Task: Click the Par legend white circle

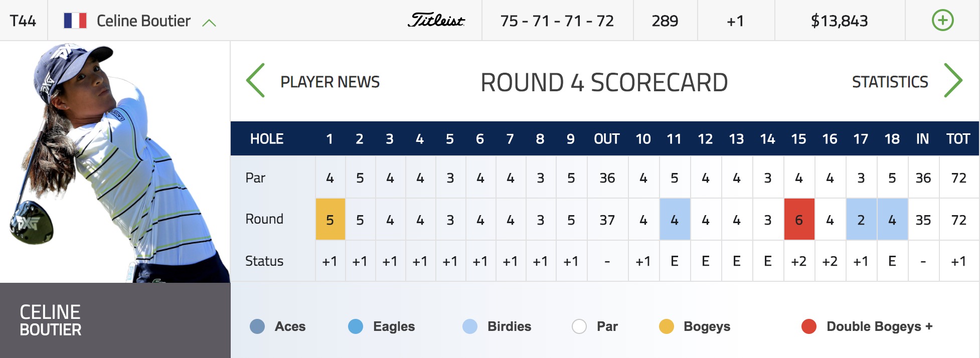Action: [579, 326]
